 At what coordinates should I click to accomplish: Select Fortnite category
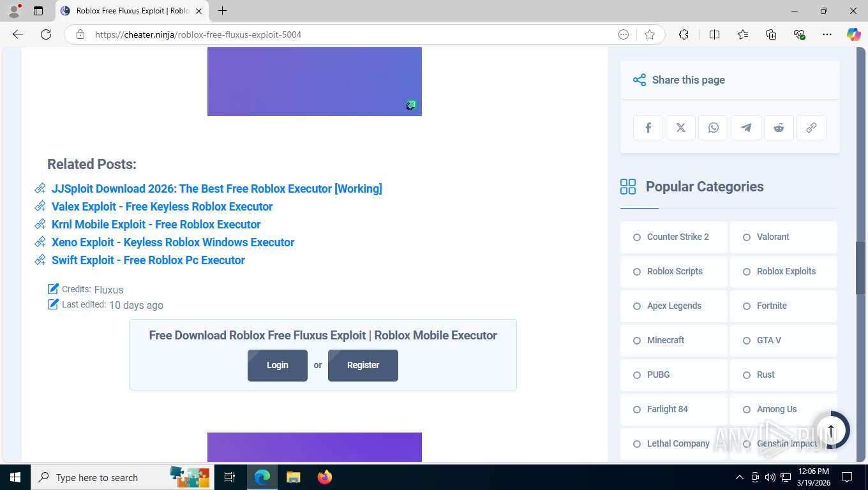(784, 306)
